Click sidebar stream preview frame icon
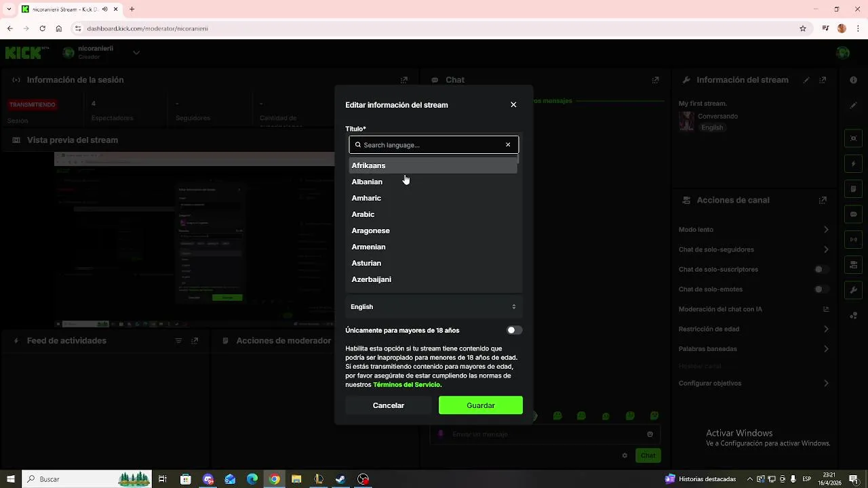 pos(854,138)
